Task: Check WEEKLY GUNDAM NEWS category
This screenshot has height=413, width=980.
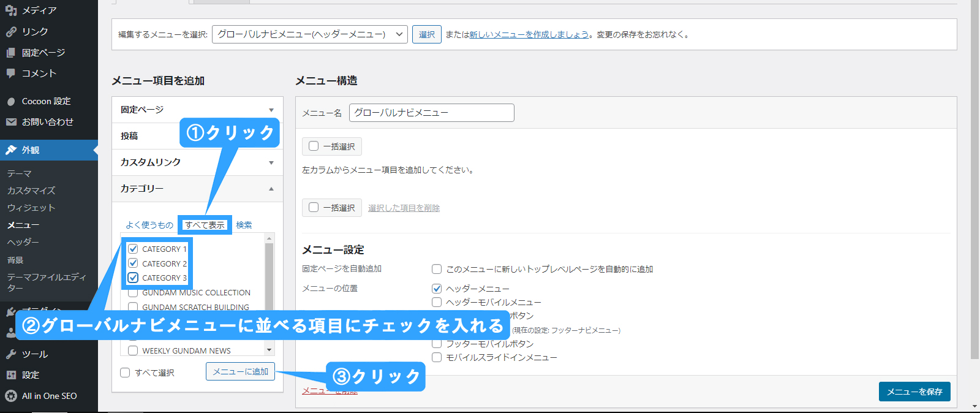Action: tap(133, 350)
